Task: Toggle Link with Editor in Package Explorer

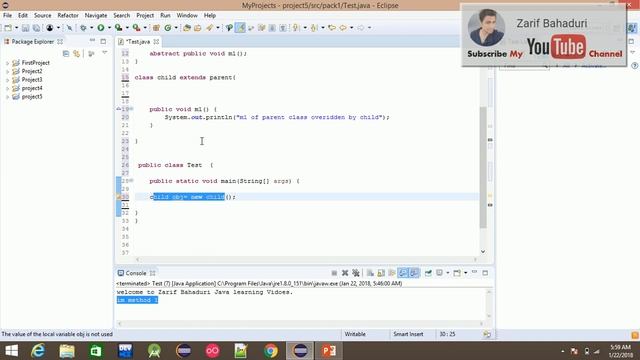Action: [76, 53]
